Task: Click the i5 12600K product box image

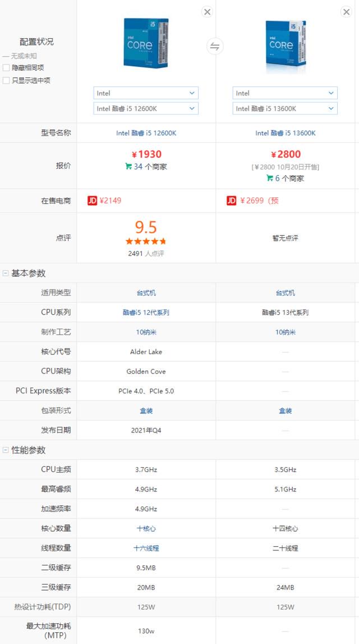Action: pyautogui.click(x=146, y=42)
